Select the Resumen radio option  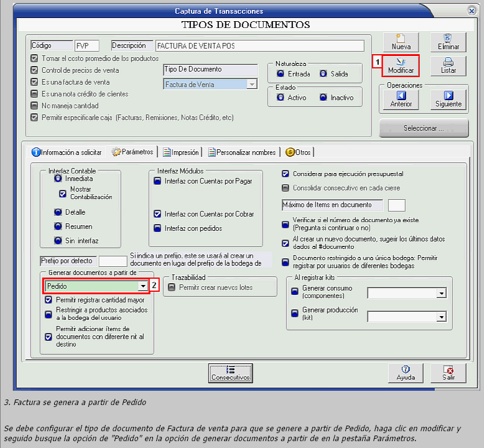click(x=58, y=226)
